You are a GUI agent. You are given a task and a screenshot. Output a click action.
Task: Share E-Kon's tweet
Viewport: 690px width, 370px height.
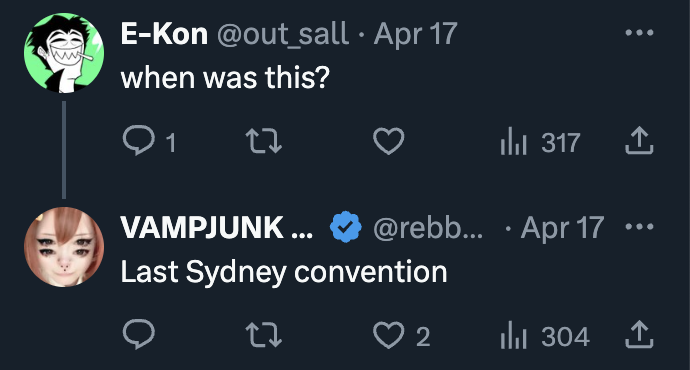coord(639,141)
